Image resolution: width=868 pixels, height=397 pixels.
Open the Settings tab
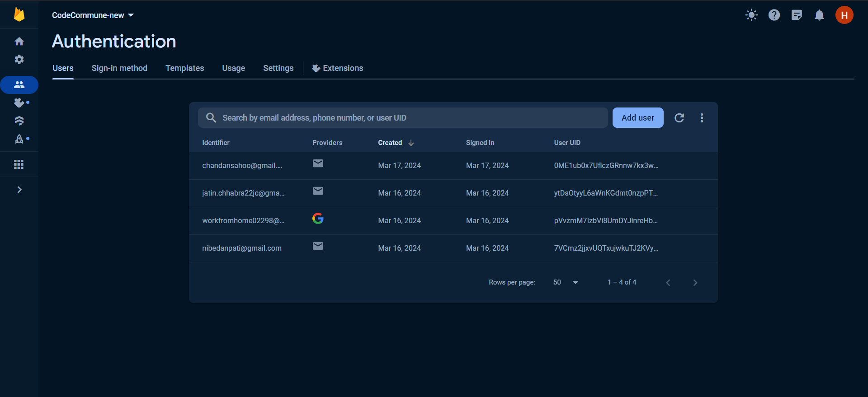[278, 68]
